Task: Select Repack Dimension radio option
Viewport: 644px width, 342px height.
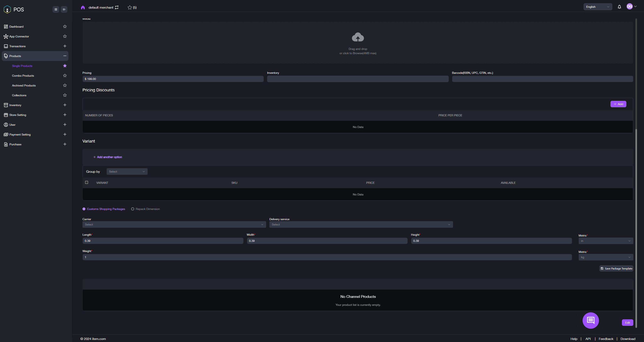Action: [x=133, y=209]
